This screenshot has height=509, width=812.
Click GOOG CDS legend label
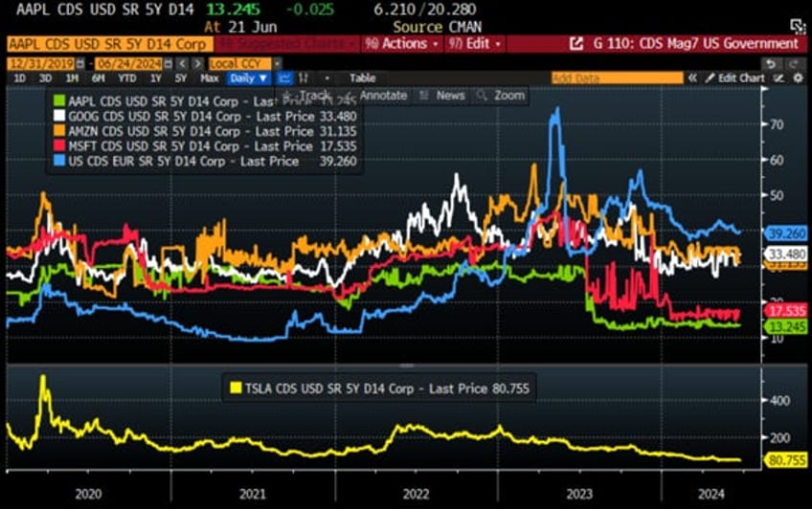point(213,117)
